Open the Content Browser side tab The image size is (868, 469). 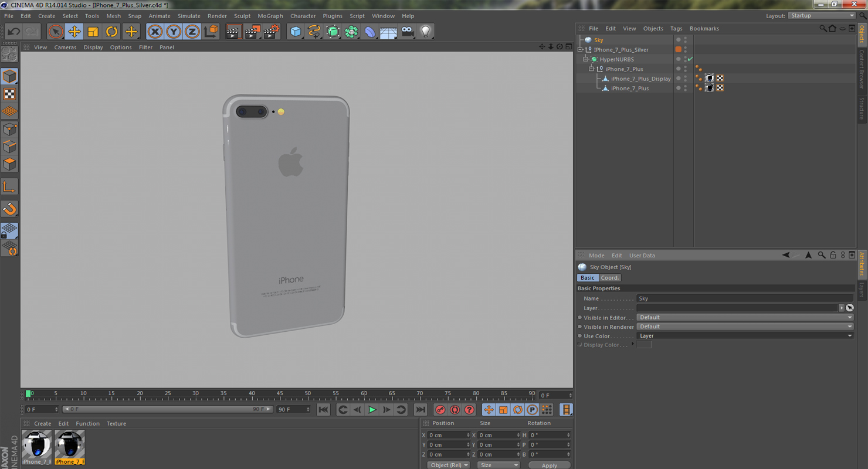862,69
